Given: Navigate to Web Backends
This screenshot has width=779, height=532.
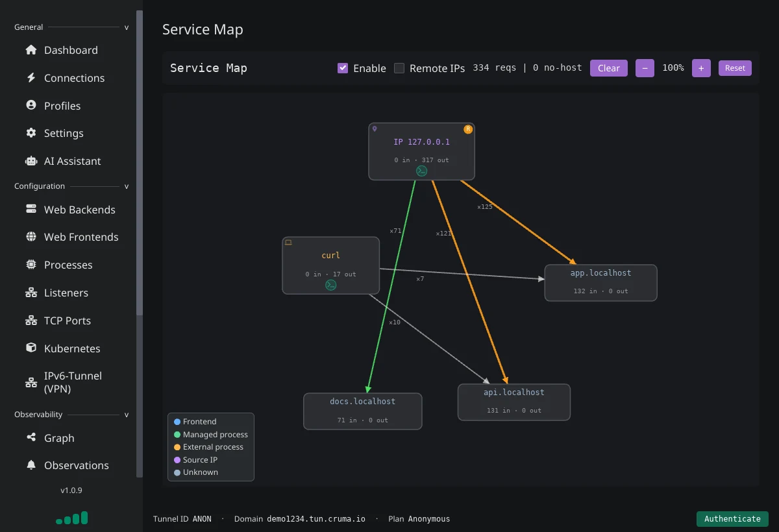Looking at the screenshot, I should (79, 210).
